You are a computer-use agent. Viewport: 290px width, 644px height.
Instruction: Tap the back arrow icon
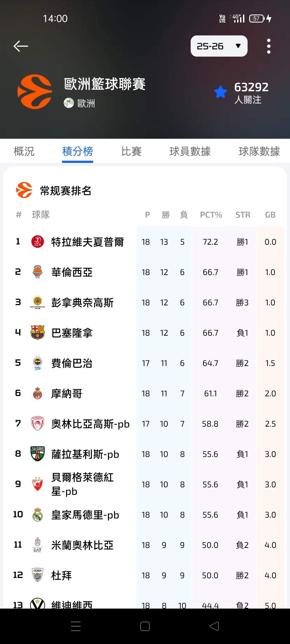tap(21, 46)
